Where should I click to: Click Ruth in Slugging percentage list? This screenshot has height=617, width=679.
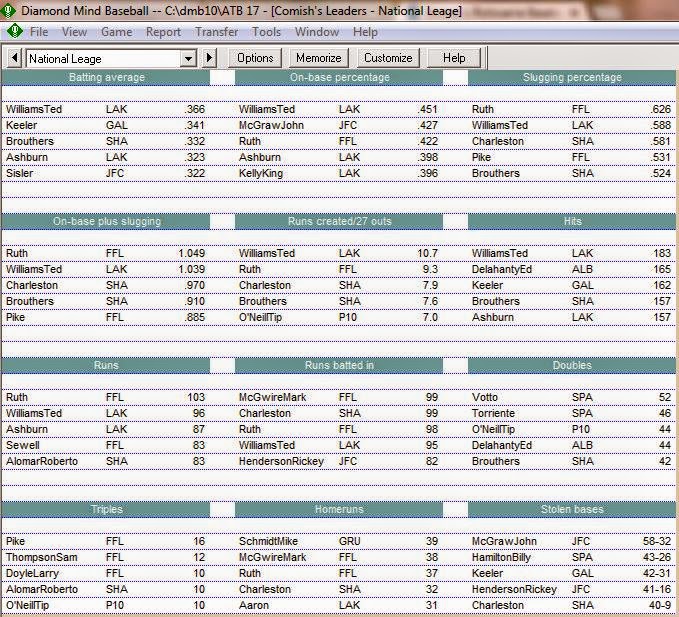[x=482, y=110]
